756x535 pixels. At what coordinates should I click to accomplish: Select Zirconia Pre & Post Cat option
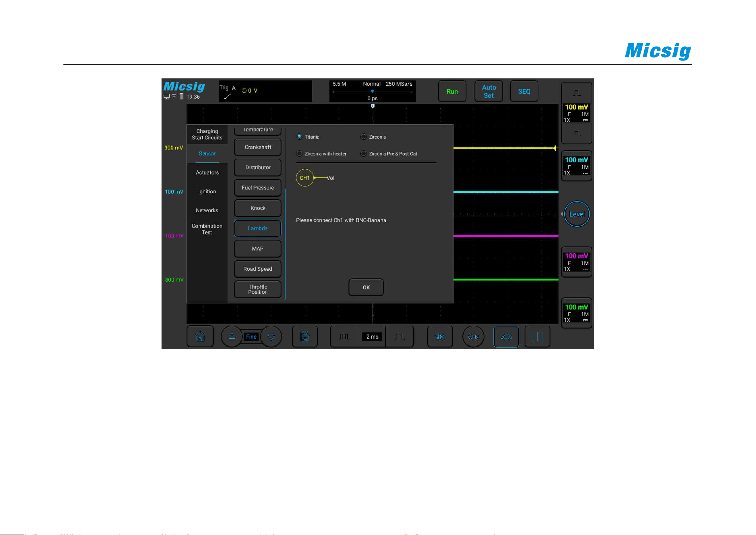pos(363,154)
